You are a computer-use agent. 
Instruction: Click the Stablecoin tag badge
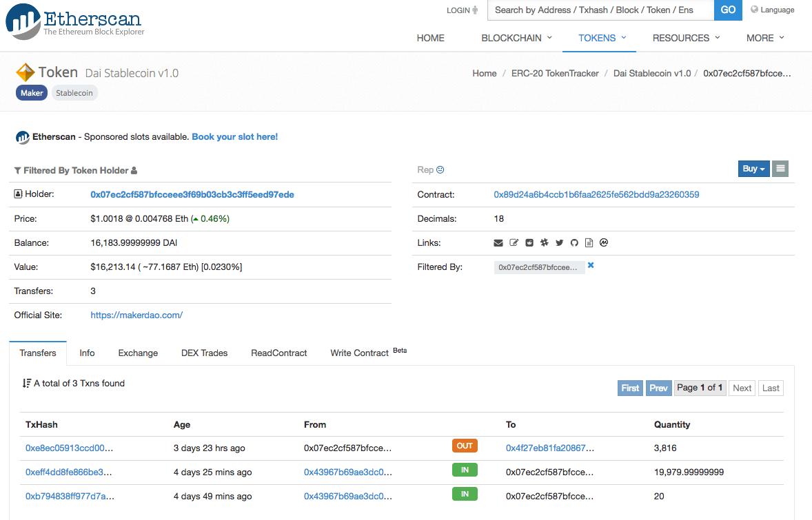coord(74,93)
